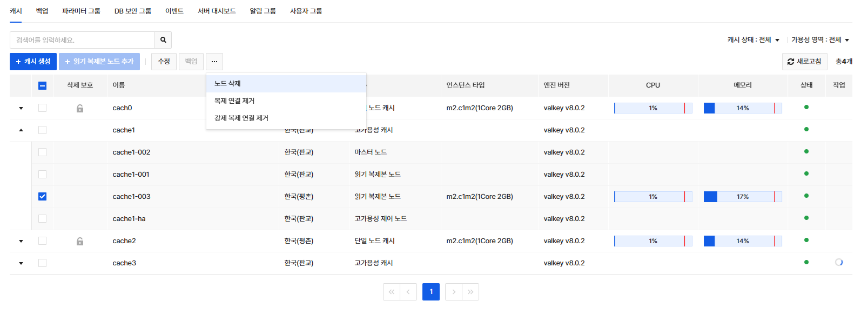Image resolution: width=868 pixels, height=314 pixels.
Task: Click the 캐시 생성 button
Action: [33, 62]
